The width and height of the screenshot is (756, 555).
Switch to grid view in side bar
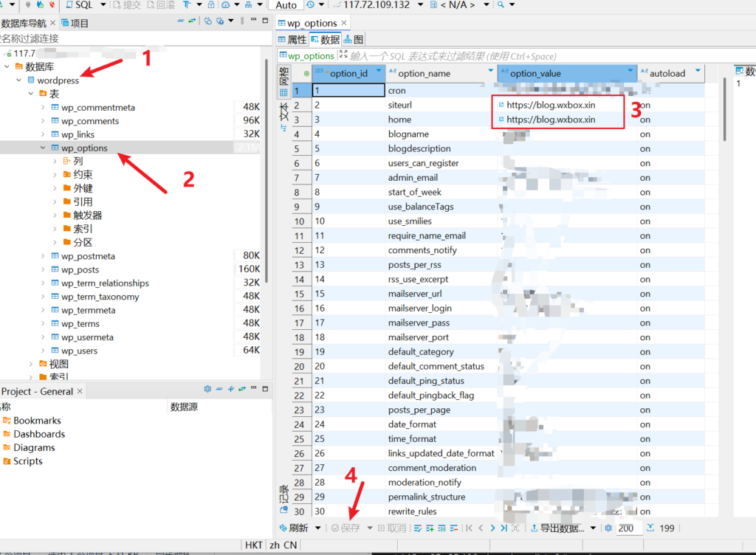coord(283,93)
